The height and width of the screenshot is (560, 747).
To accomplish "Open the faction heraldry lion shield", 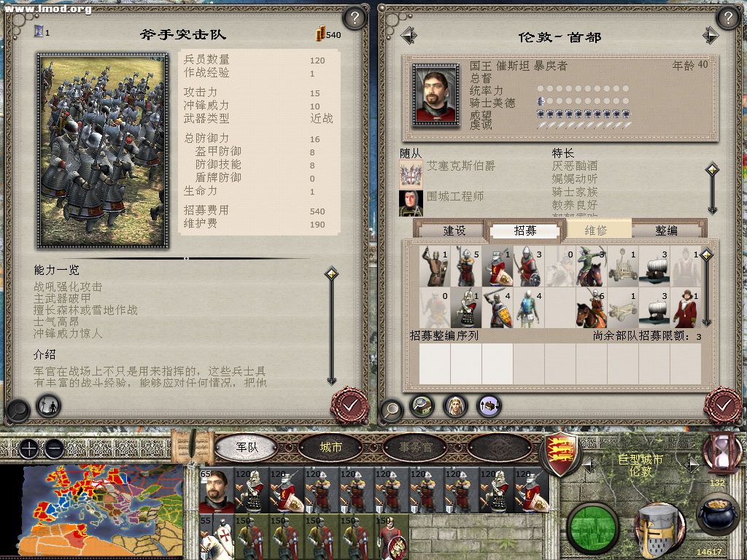I will point(561,453).
